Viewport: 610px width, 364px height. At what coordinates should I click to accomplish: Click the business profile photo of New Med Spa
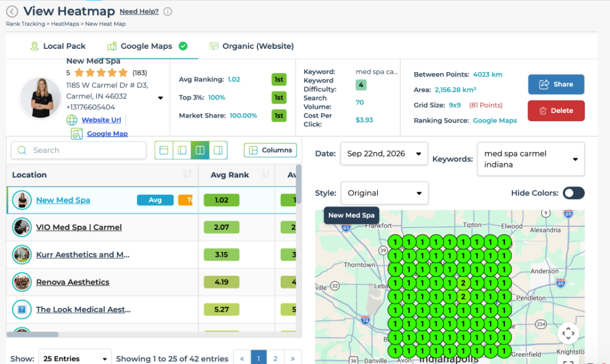click(41, 98)
